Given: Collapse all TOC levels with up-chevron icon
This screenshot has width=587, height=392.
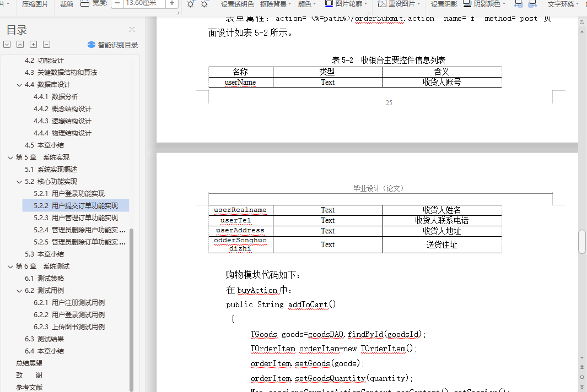Looking at the screenshot, I should click(x=20, y=45).
